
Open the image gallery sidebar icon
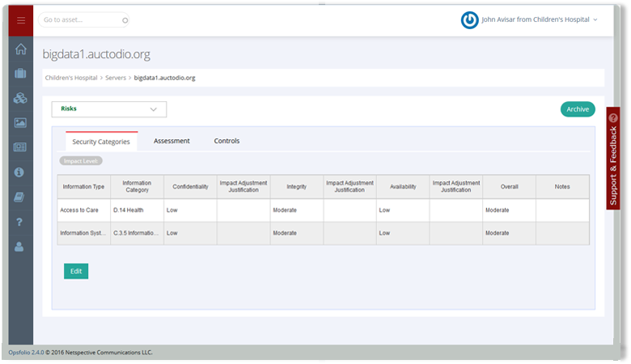(x=21, y=123)
